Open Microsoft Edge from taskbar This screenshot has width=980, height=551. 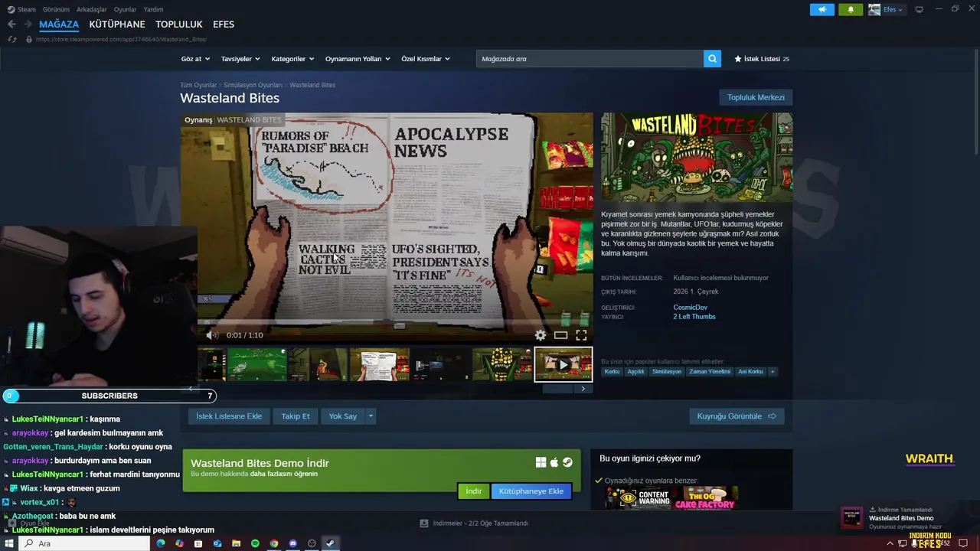[161, 543]
